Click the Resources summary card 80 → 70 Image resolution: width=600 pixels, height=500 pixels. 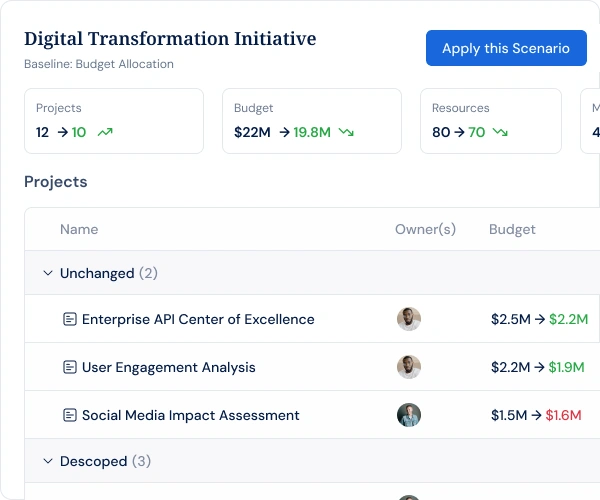click(x=491, y=121)
